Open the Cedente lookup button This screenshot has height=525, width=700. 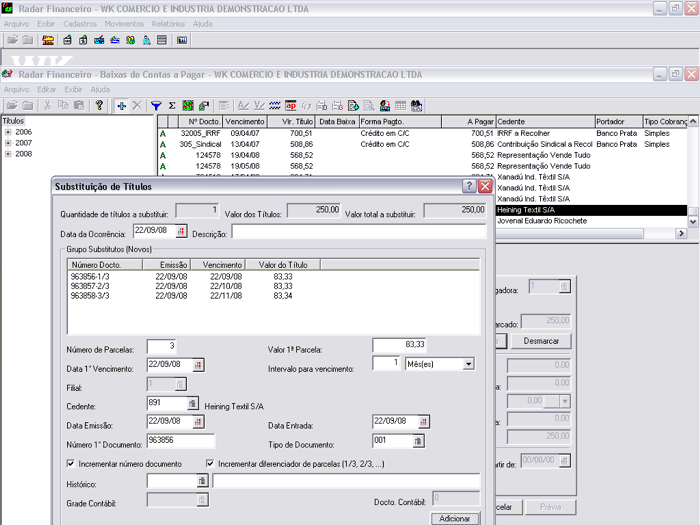pyautogui.click(x=193, y=403)
